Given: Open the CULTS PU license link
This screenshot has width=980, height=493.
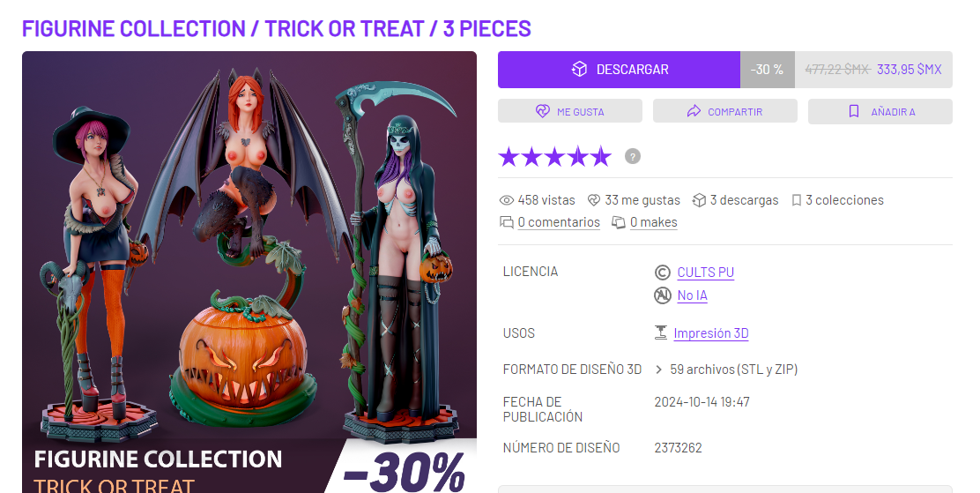Looking at the screenshot, I should 706,273.
